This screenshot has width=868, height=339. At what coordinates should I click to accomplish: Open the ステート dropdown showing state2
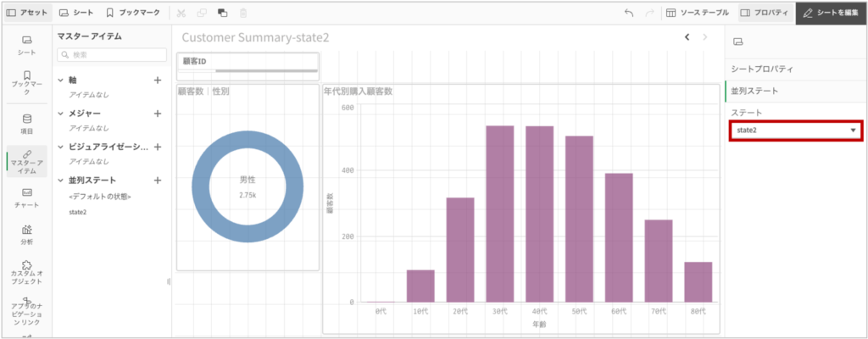pyautogui.click(x=796, y=131)
